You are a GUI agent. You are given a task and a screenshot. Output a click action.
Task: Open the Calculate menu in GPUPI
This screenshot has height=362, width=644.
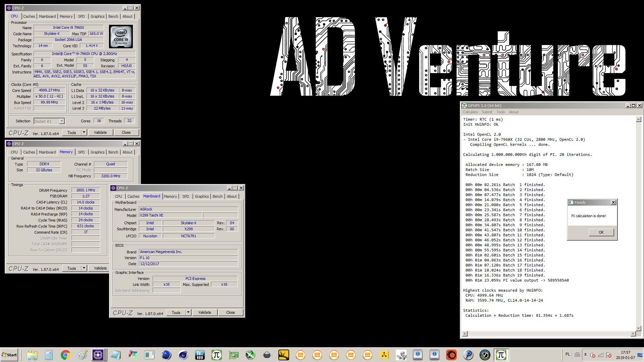[x=470, y=112]
